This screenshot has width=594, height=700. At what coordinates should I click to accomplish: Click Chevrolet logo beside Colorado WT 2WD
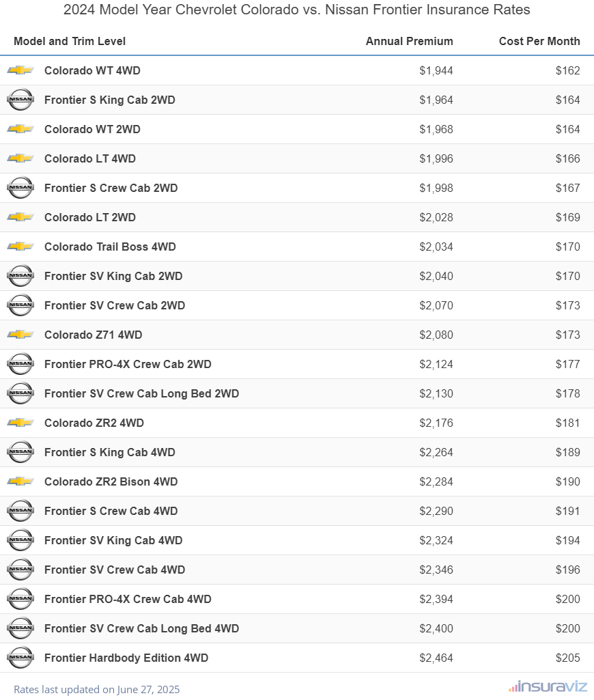tap(20, 129)
